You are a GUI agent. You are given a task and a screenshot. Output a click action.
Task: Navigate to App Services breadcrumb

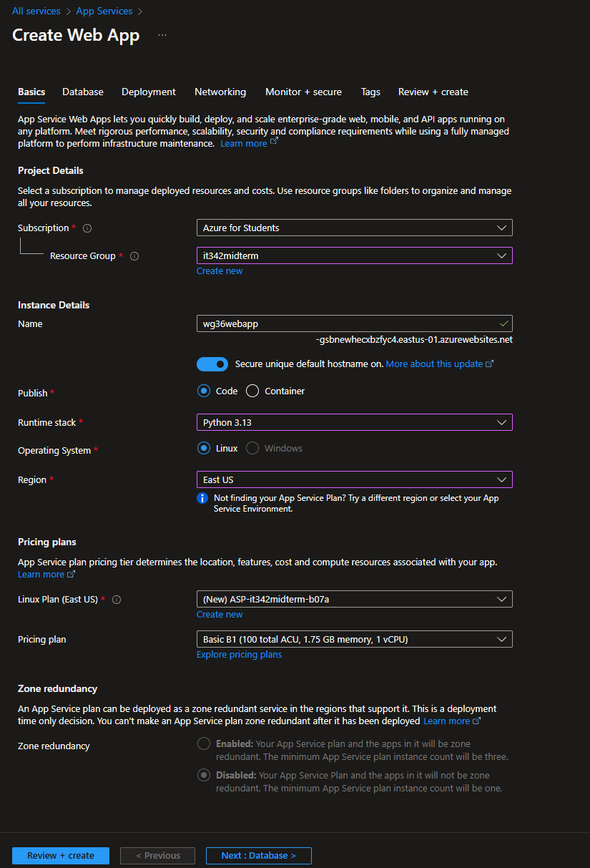click(104, 11)
